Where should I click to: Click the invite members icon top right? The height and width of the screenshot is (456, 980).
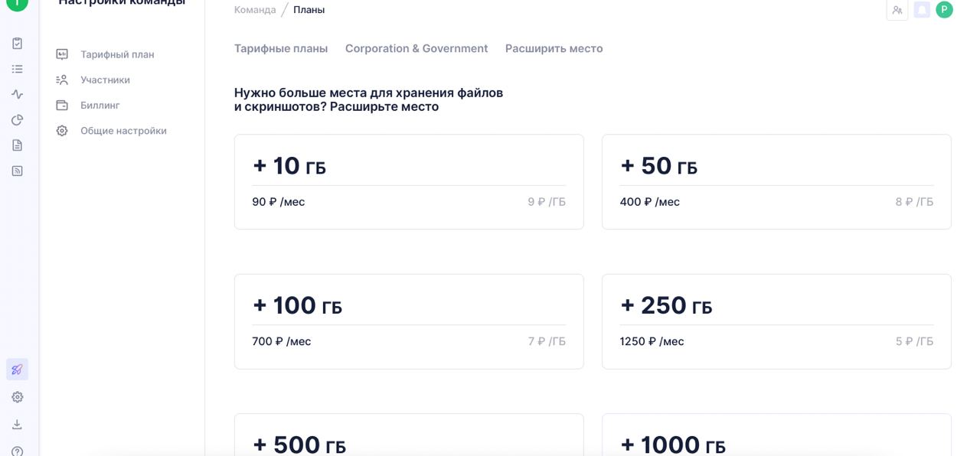click(897, 10)
